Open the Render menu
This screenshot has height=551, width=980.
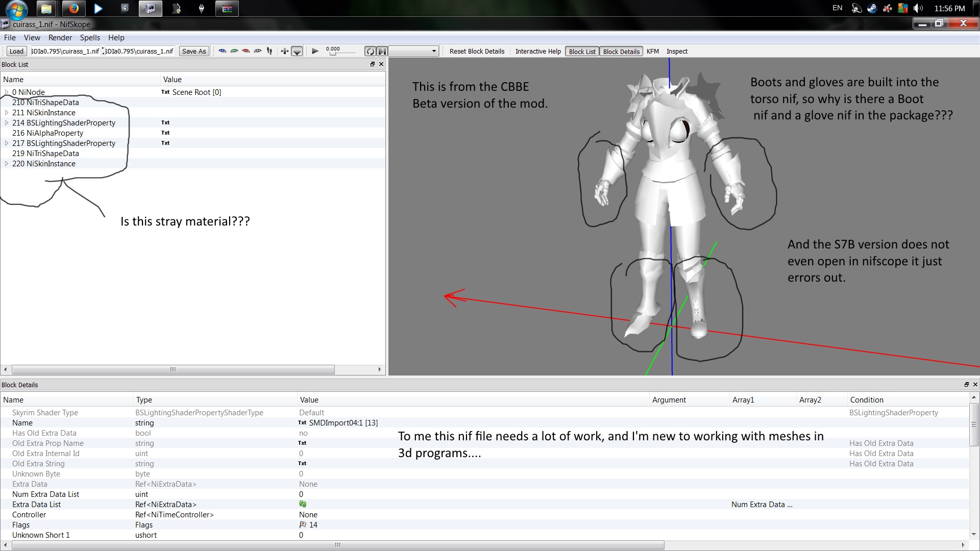[60, 38]
